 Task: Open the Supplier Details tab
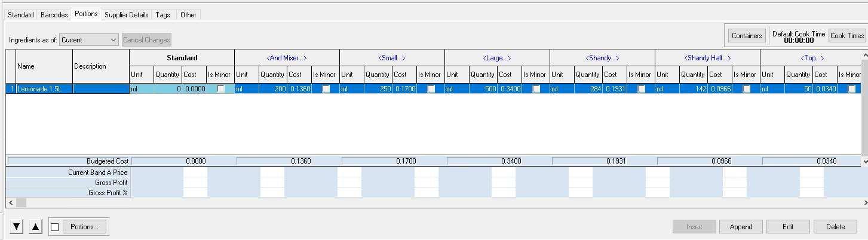coord(126,15)
